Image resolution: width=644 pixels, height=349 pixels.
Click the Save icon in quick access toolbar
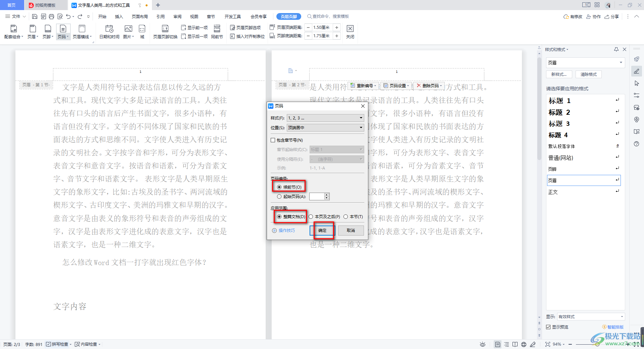(35, 16)
